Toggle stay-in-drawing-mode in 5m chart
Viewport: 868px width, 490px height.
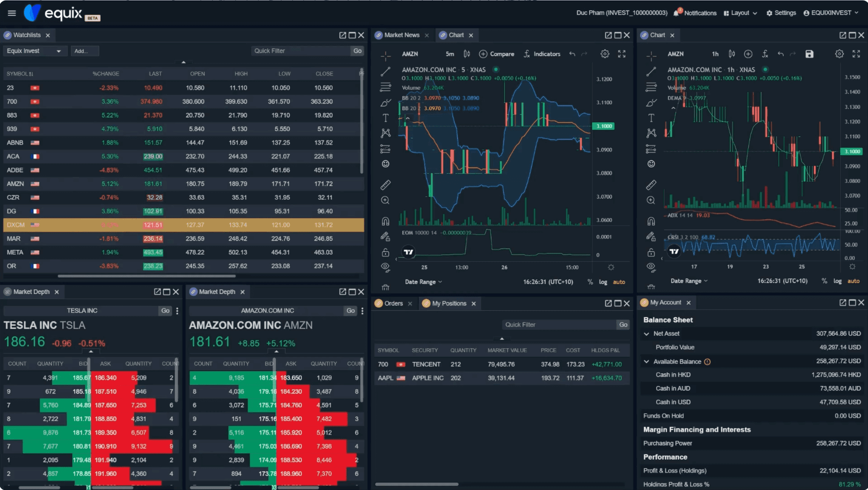[386, 237]
